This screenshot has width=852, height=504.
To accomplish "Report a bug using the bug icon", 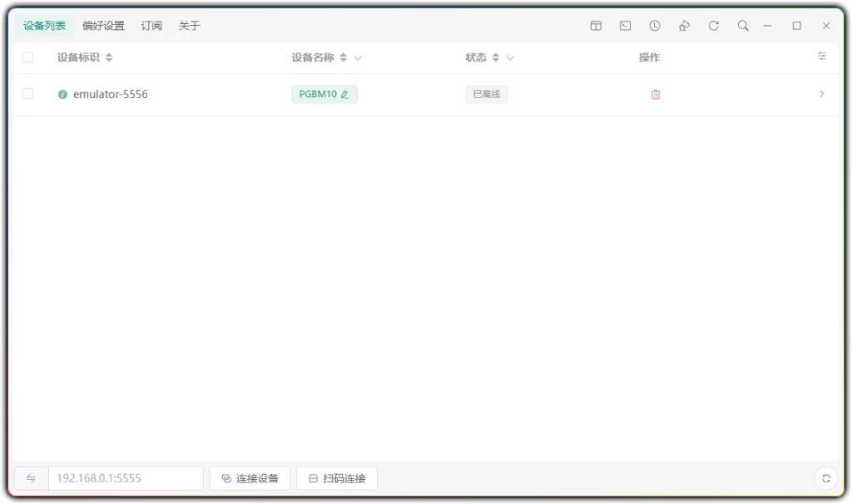I will tap(684, 26).
